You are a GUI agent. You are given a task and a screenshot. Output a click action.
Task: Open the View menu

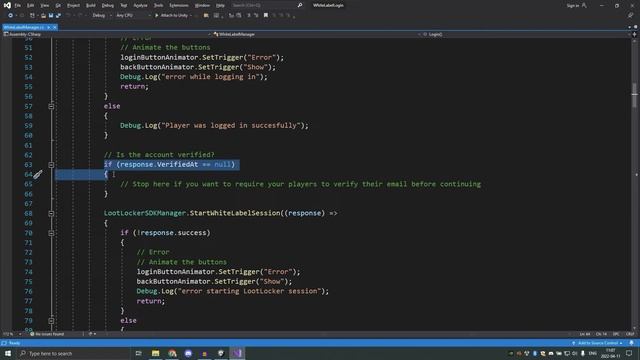[45, 5]
